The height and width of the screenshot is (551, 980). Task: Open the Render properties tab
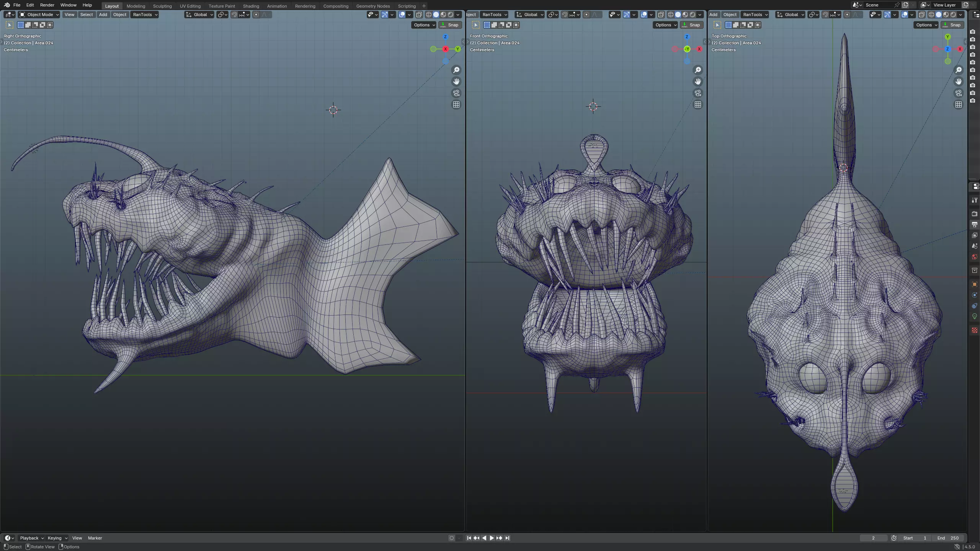pyautogui.click(x=975, y=214)
